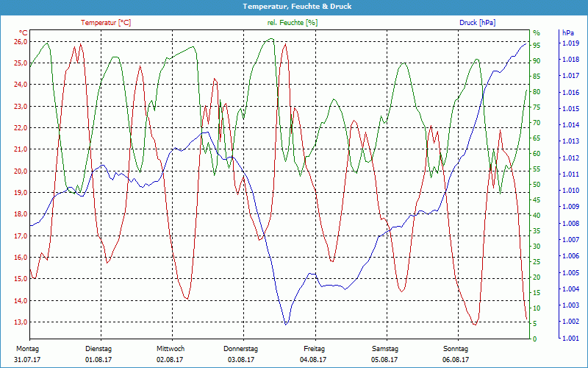Click the '10' humidity axis value

[537, 308]
